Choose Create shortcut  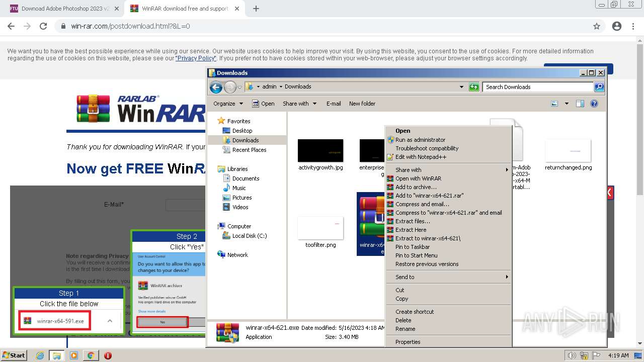tap(449, 312)
